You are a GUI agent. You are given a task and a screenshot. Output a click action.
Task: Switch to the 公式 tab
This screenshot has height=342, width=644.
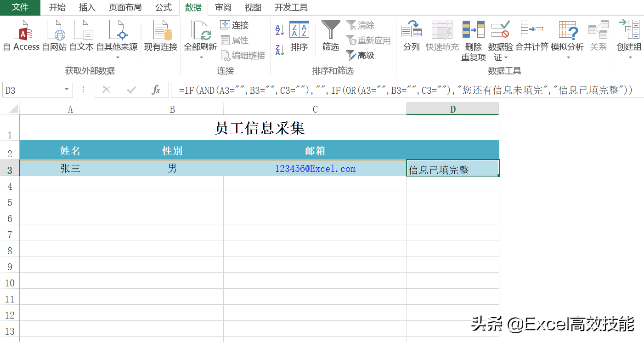tap(164, 7)
